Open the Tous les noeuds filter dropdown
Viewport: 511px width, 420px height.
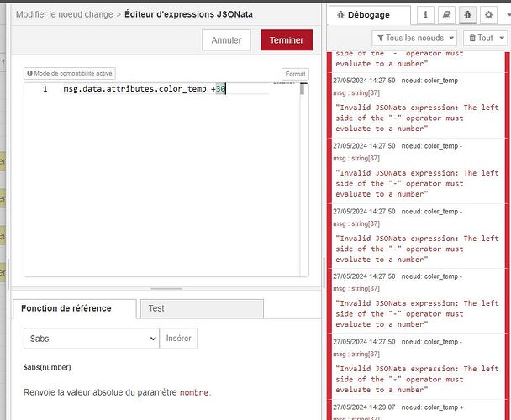coord(414,38)
